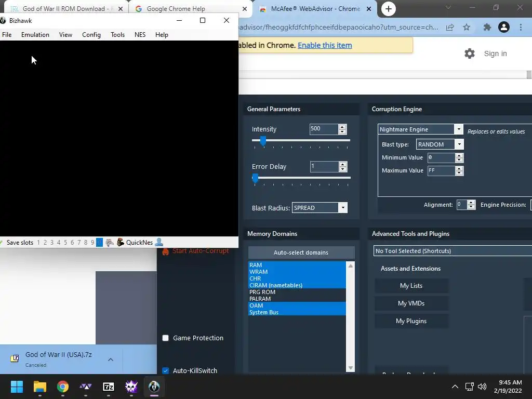Select PRG ROM in the memory domains list
This screenshot has height=399, width=532.
tap(297, 292)
